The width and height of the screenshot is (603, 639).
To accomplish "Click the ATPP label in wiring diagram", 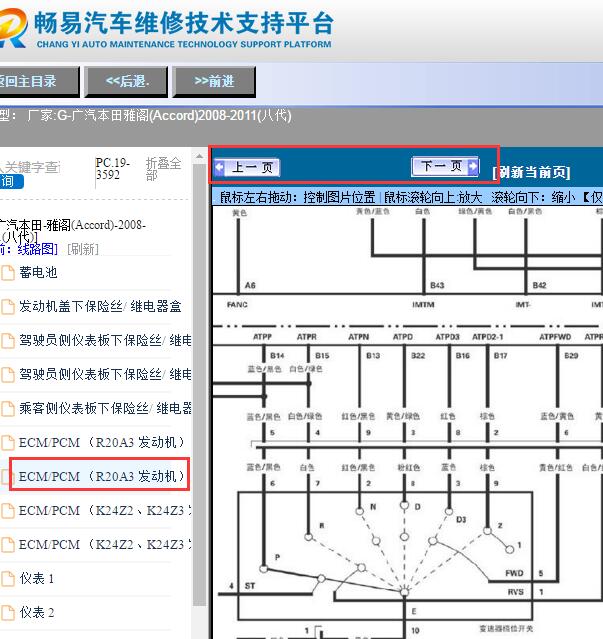I will pyautogui.click(x=262, y=337).
